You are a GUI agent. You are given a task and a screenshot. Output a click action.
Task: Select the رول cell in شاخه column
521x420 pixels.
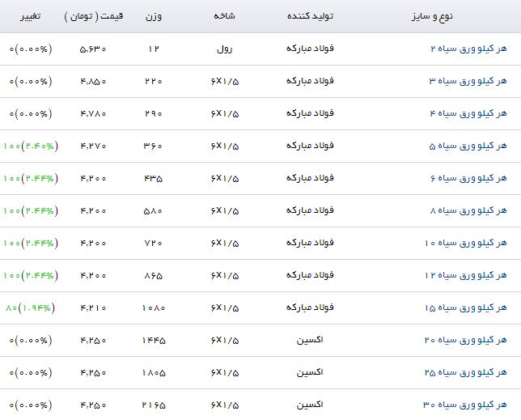click(x=225, y=49)
